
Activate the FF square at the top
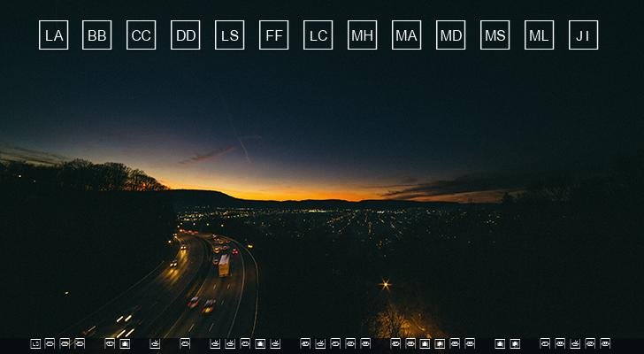274,35
